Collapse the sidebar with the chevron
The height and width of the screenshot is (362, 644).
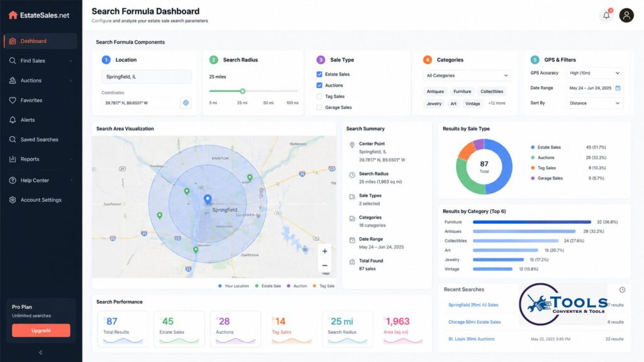coord(41,353)
